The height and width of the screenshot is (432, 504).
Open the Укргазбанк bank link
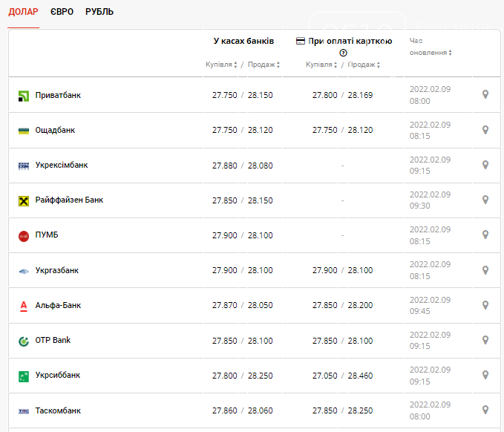(57, 271)
